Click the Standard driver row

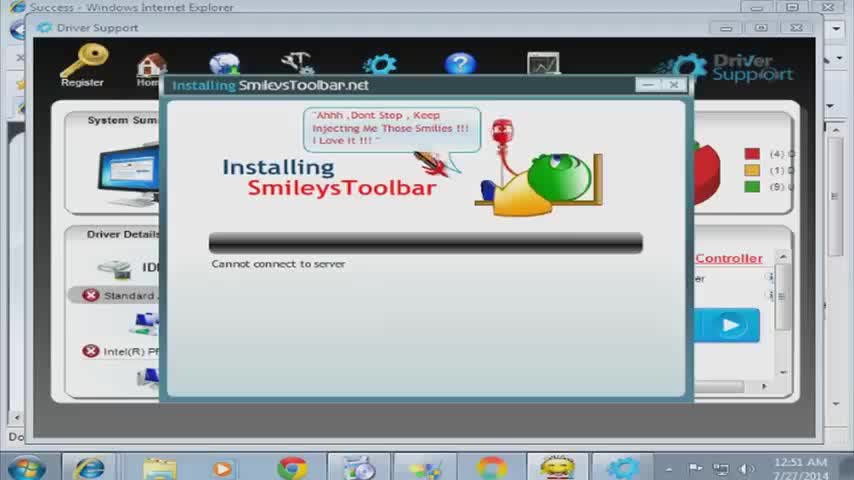[115, 295]
